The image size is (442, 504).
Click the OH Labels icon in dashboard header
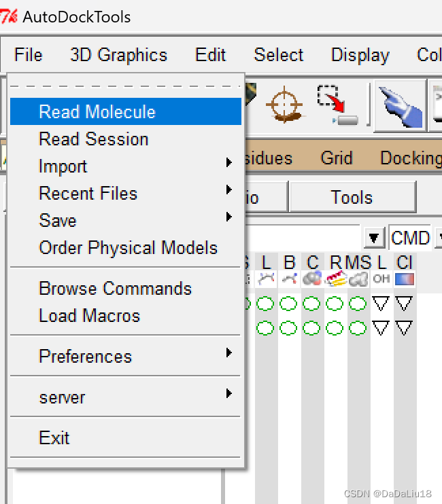(381, 278)
